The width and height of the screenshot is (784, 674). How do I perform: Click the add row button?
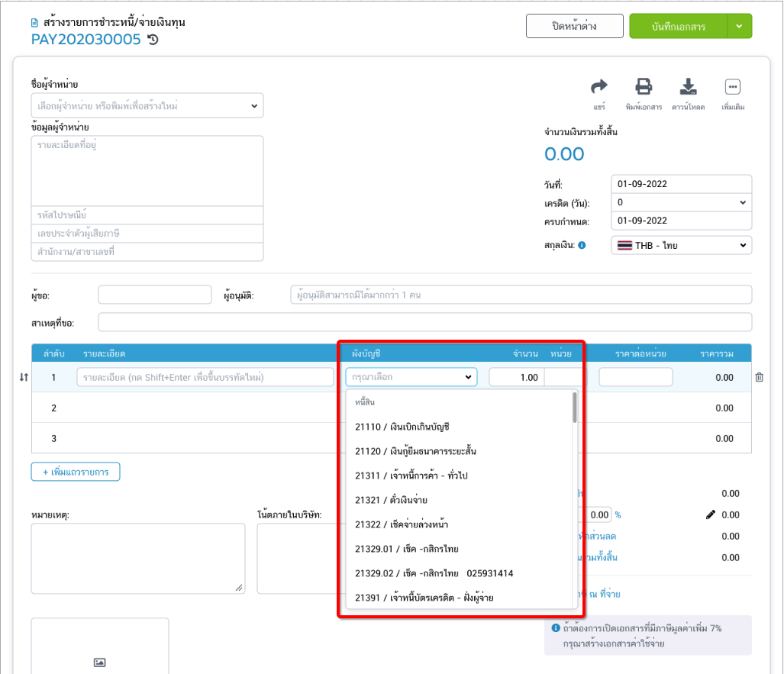point(76,472)
